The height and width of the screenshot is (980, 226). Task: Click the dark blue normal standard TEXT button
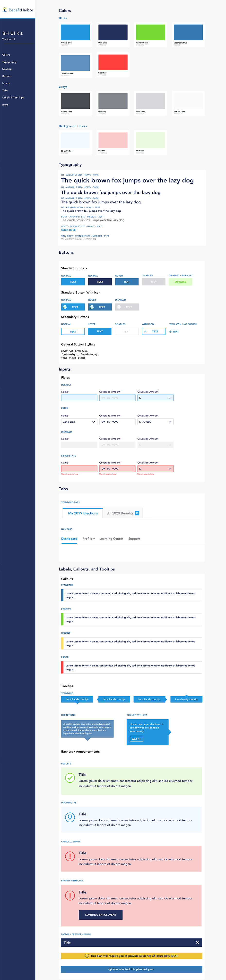tap(100, 282)
